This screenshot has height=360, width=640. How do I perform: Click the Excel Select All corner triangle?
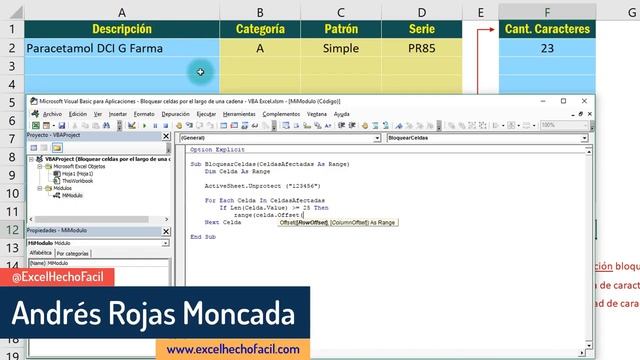click(x=16, y=13)
